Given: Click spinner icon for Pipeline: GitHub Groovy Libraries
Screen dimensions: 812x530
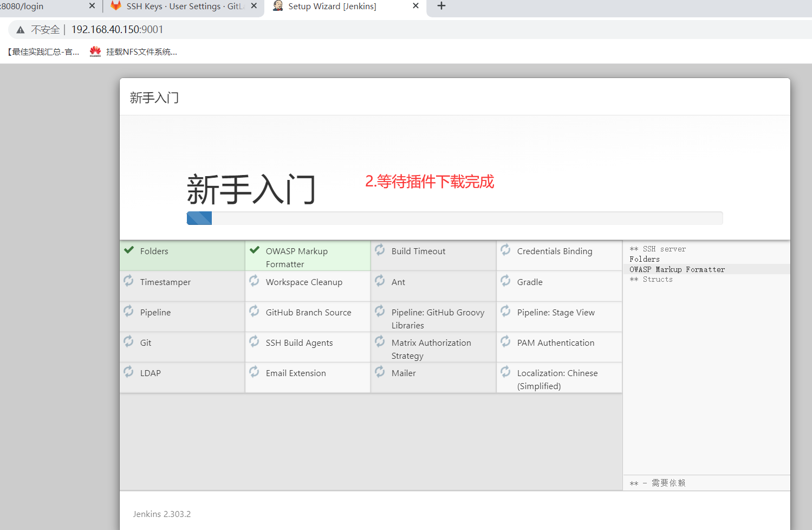Looking at the screenshot, I should [380, 311].
